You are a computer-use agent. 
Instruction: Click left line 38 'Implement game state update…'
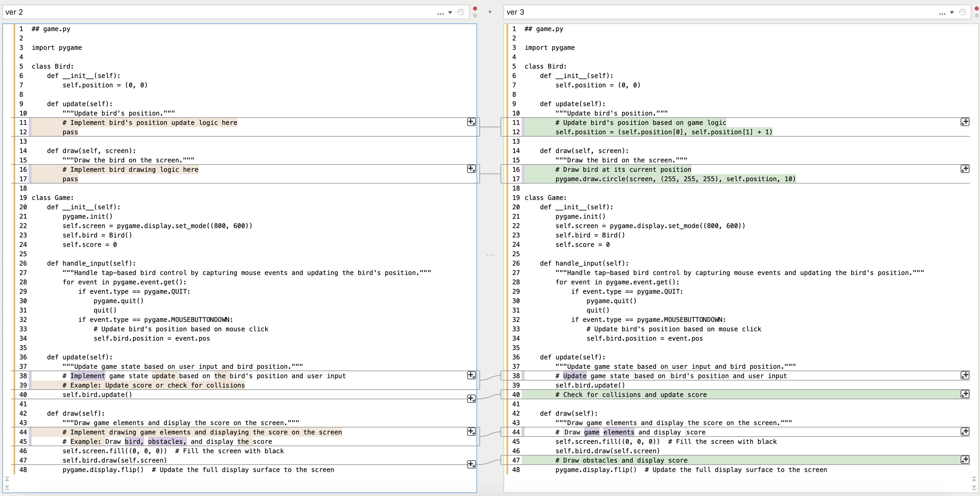click(204, 376)
